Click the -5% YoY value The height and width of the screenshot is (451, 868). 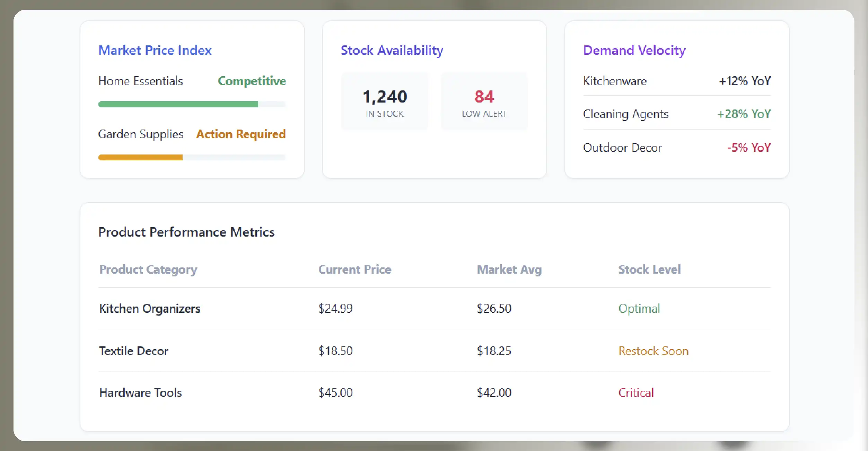(x=749, y=148)
